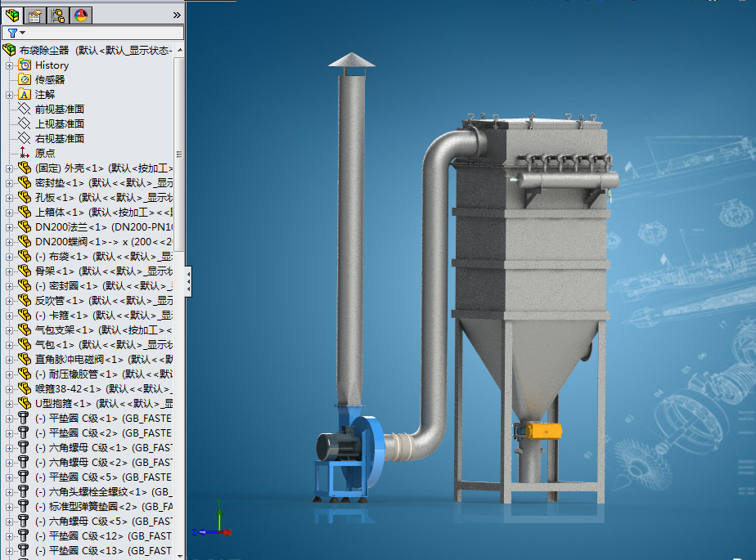Select the 布袋除尘器 top assembly icon
Image resolution: width=756 pixels, height=560 pixels.
coord(9,50)
